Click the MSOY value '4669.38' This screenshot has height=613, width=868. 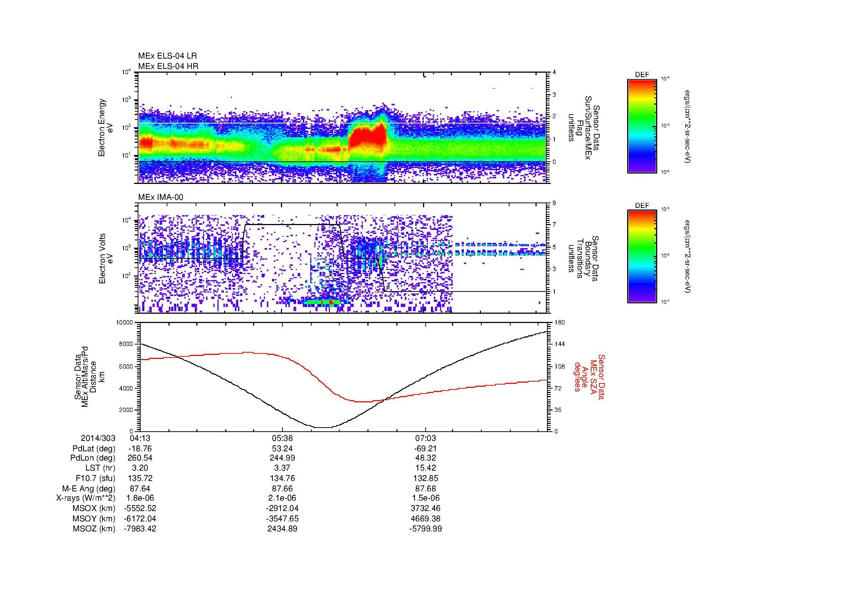[426, 518]
